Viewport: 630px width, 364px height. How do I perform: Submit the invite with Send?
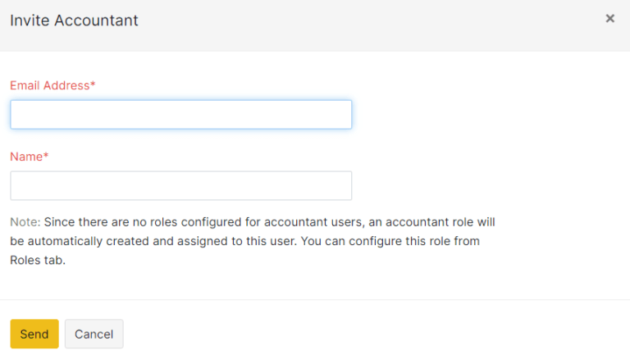[34, 334]
